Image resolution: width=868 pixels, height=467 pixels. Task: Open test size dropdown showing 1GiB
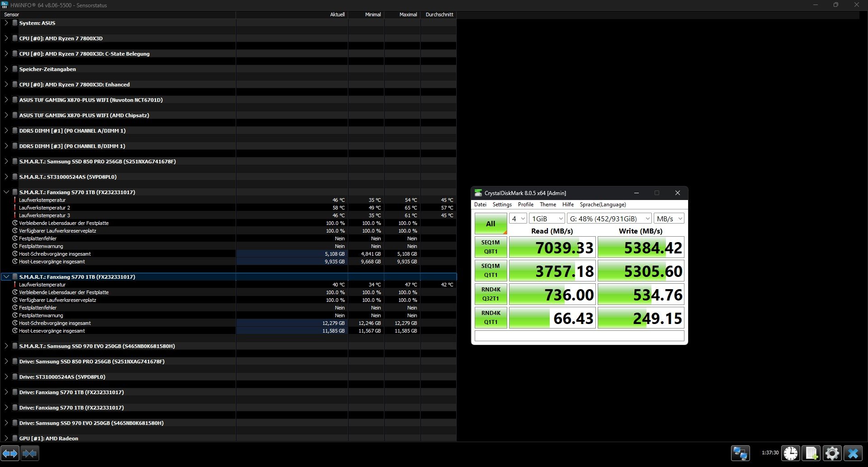coord(547,219)
